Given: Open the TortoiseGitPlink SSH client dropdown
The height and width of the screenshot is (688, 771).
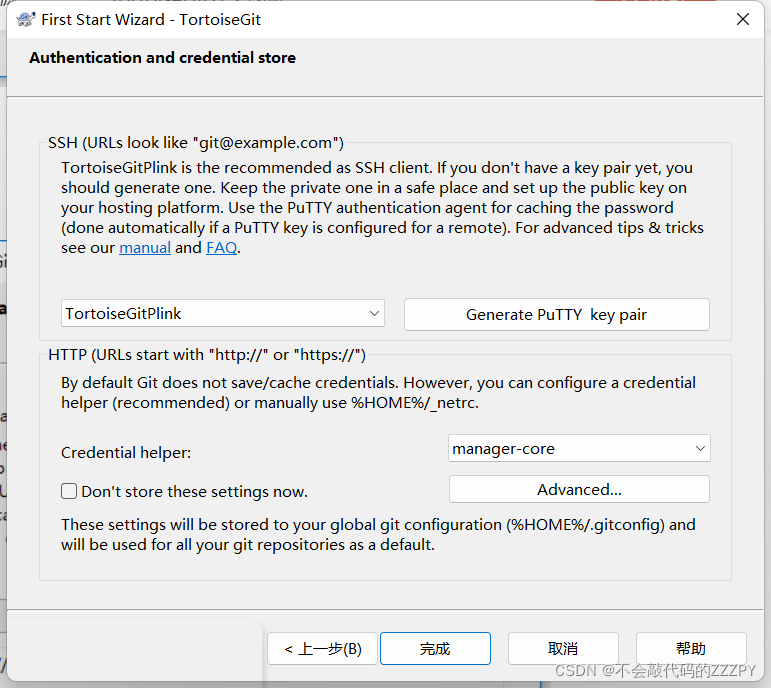Looking at the screenshot, I should (223, 313).
